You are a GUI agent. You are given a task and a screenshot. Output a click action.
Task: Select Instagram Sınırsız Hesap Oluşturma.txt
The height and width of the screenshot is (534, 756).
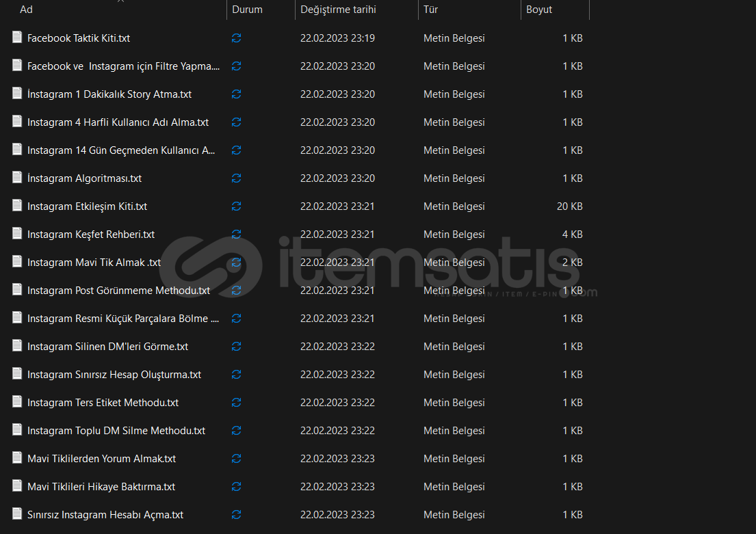(114, 375)
